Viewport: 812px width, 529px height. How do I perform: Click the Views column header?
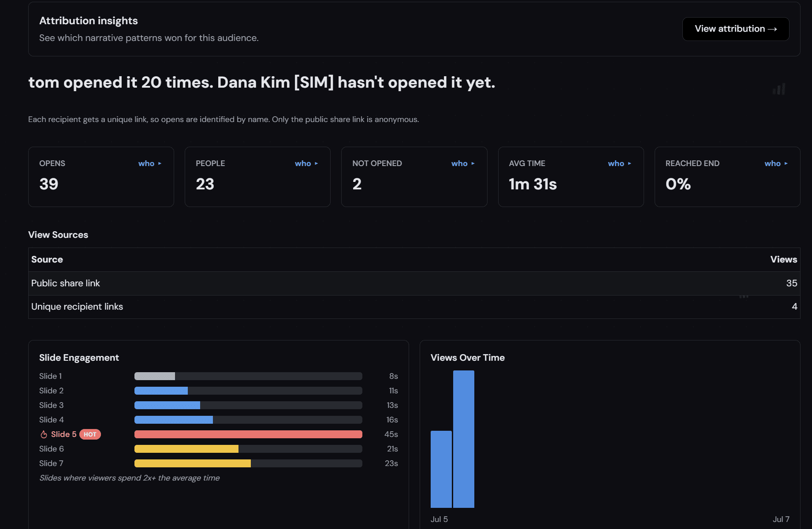point(783,259)
